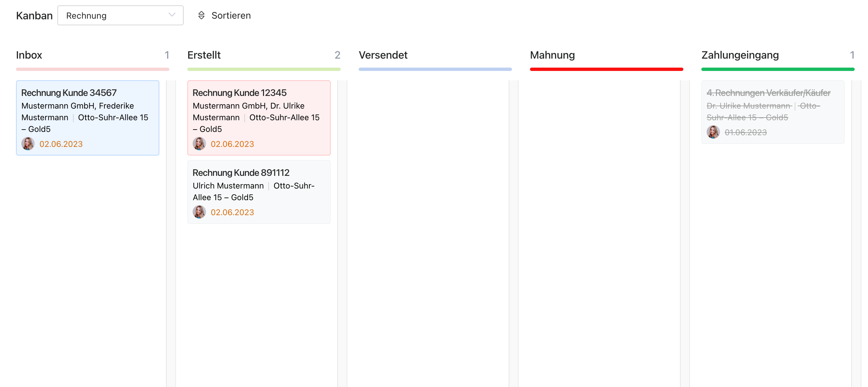Click due date on Rechnung Kunde 891112
The image size is (868, 387).
(x=232, y=212)
